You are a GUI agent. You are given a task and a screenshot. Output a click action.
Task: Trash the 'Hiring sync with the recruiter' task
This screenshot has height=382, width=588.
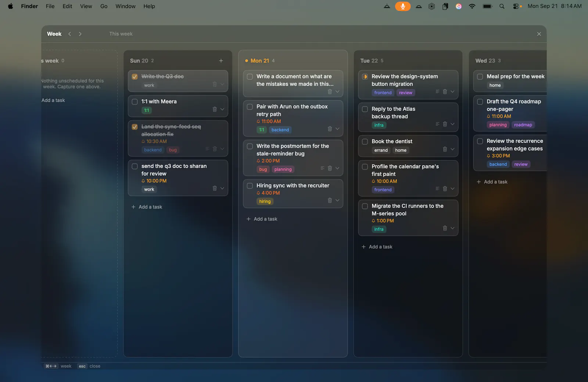[x=330, y=200]
